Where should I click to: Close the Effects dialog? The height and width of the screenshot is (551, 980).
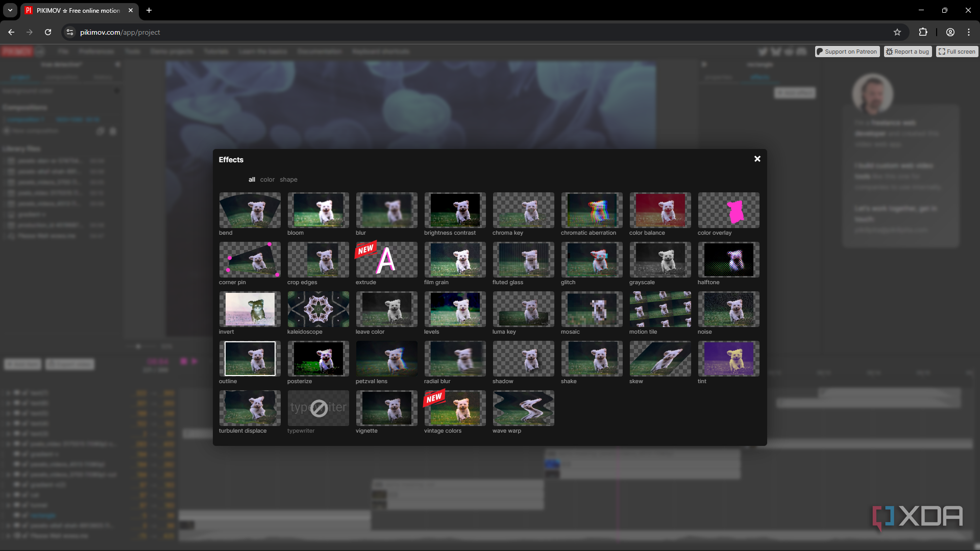(x=757, y=159)
